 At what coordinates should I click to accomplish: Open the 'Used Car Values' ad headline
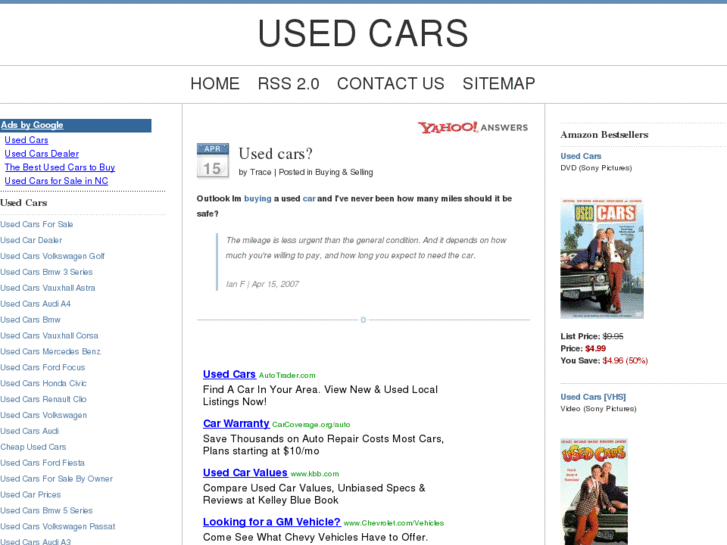tap(245, 473)
